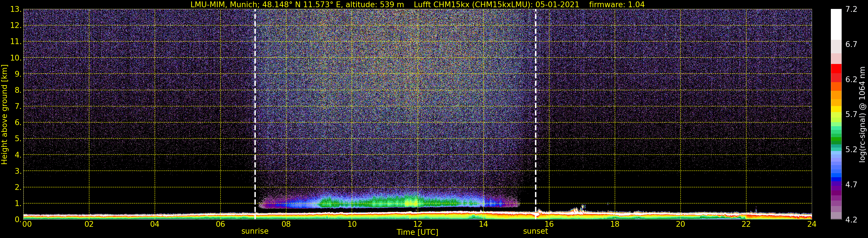Click colorbar tick value '6.7'

pos(851,44)
